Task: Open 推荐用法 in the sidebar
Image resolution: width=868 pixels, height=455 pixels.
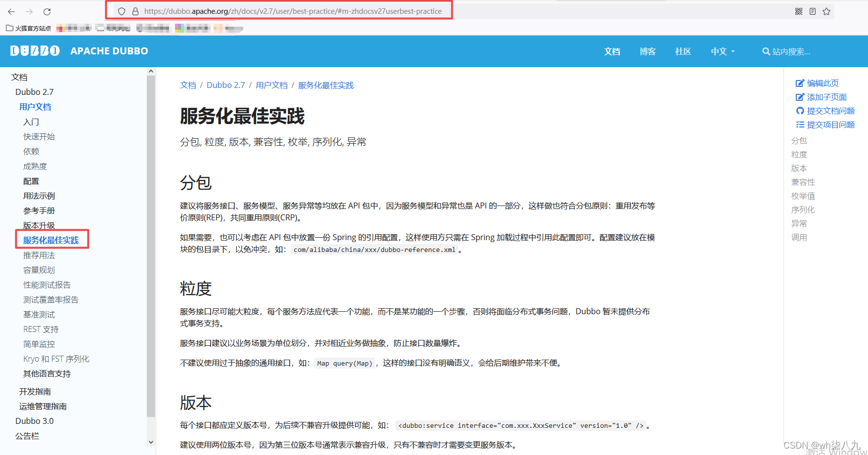Action: pyautogui.click(x=39, y=255)
